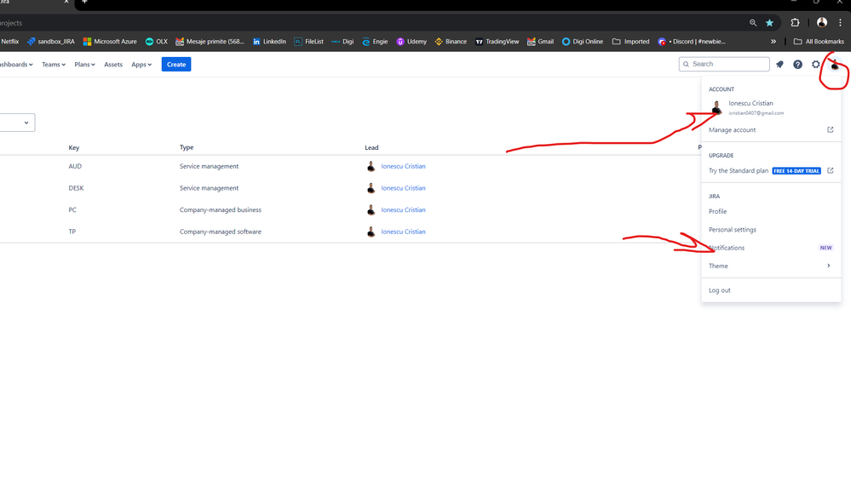The image size is (851, 504).
Task: Click the FREE 14-DAY TRIAL badge
Action: click(x=796, y=171)
